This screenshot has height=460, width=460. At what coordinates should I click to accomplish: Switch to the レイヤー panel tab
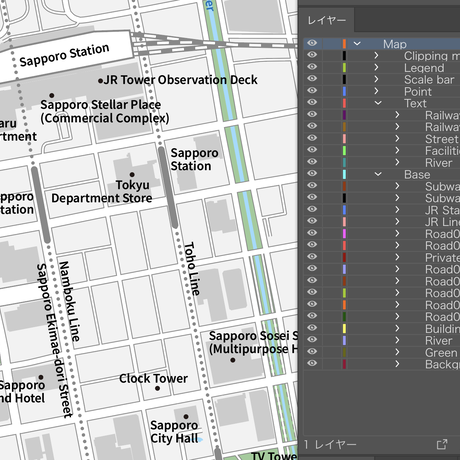pyautogui.click(x=326, y=20)
